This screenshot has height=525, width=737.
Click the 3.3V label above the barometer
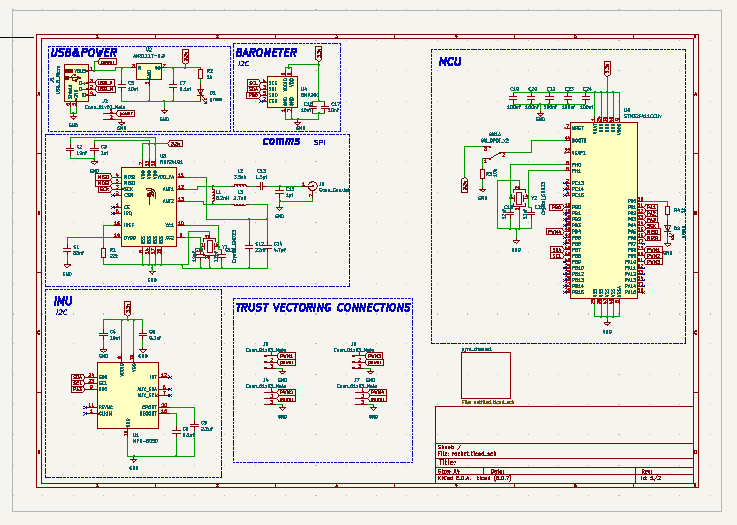coord(319,54)
